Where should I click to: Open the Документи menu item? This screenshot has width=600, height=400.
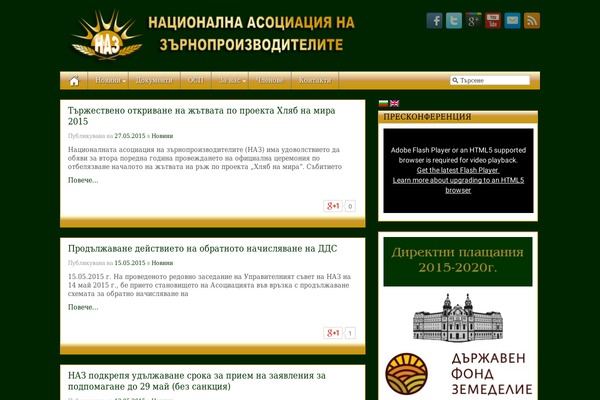pyautogui.click(x=154, y=80)
